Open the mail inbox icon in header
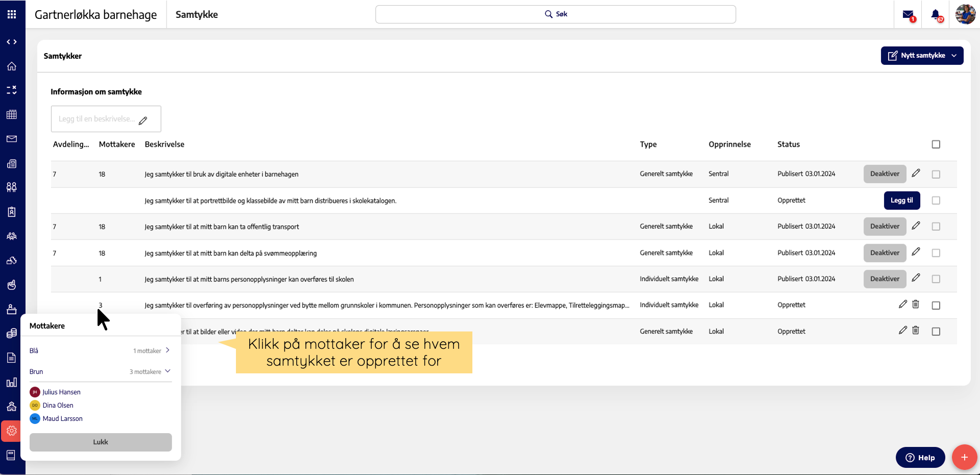Image resolution: width=980 pixels, height=475 pixels. coord(908,15)
